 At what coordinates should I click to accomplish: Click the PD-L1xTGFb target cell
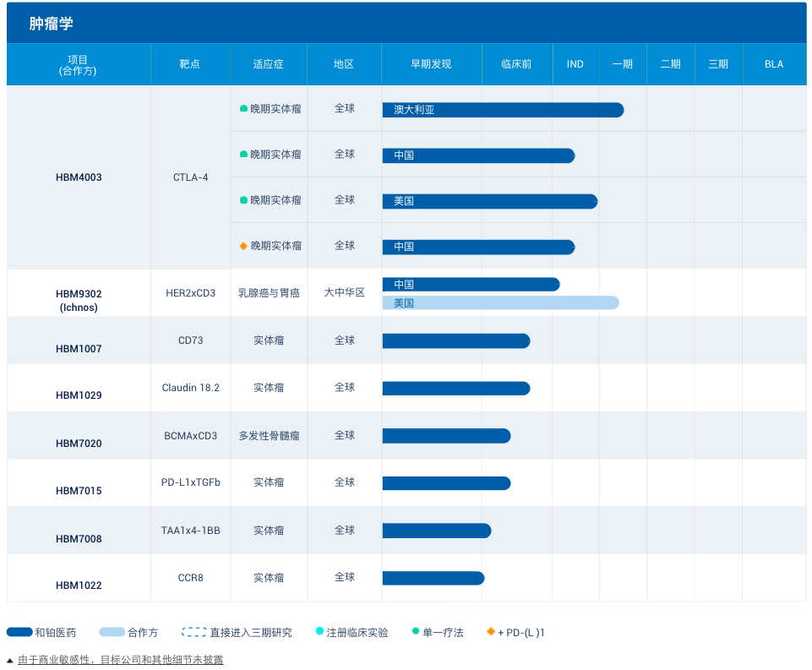[191, 482]
